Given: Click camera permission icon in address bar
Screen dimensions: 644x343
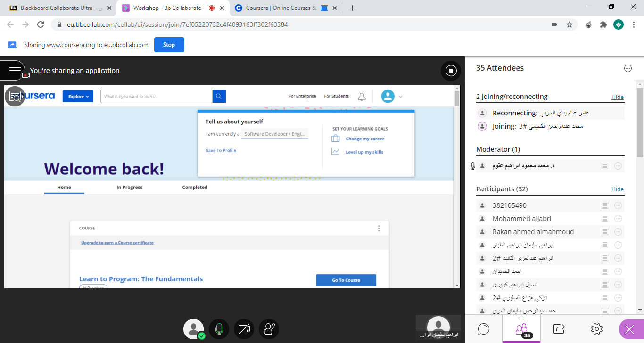Looking at the screenshot, I should [554, 24].
